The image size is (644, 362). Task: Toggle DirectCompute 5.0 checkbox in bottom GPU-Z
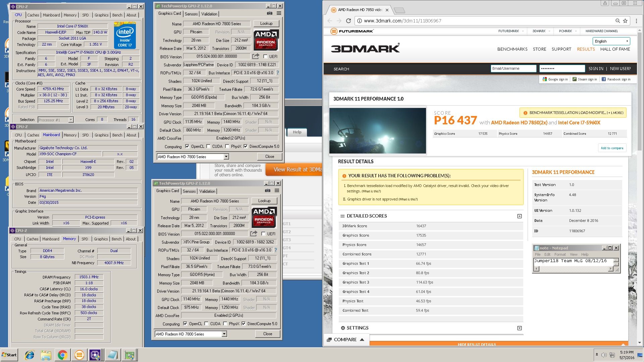click(244, 324)
